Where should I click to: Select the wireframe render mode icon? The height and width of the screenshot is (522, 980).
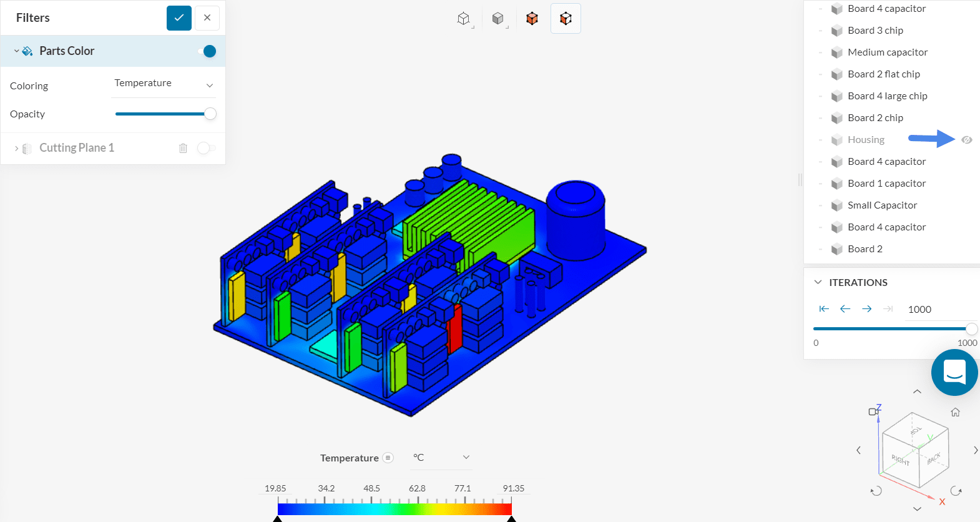click(463, 19)
